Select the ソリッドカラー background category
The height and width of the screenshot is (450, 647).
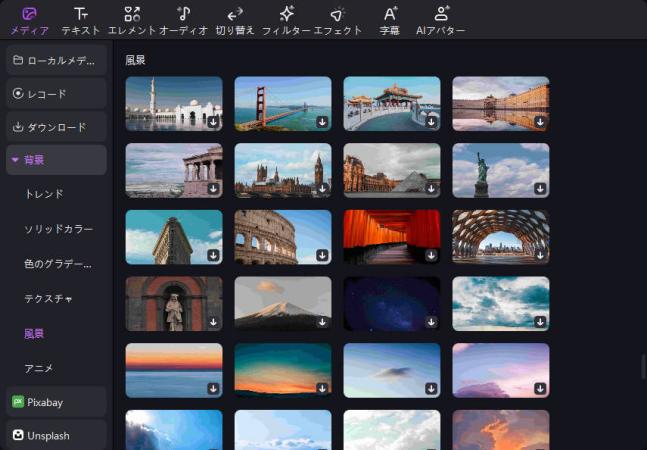pyautogui.click(x=59, y=230)
